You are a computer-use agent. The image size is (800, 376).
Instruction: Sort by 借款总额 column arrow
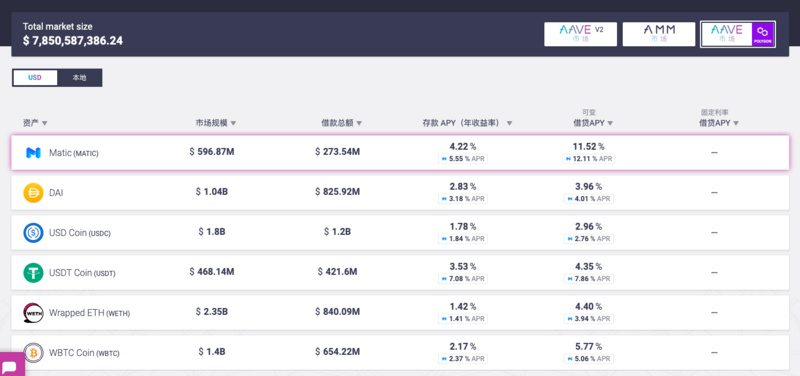tap(359, 123)
